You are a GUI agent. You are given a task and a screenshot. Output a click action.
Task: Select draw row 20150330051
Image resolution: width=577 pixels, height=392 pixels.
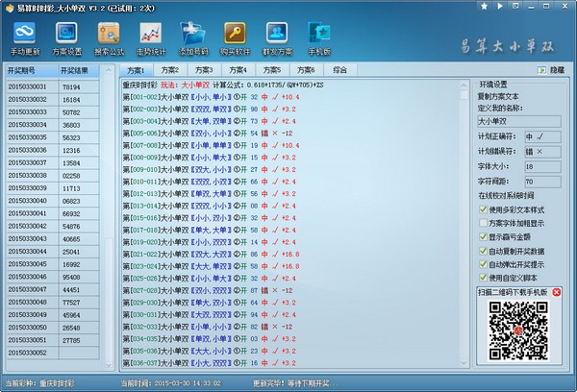[53, 340]
